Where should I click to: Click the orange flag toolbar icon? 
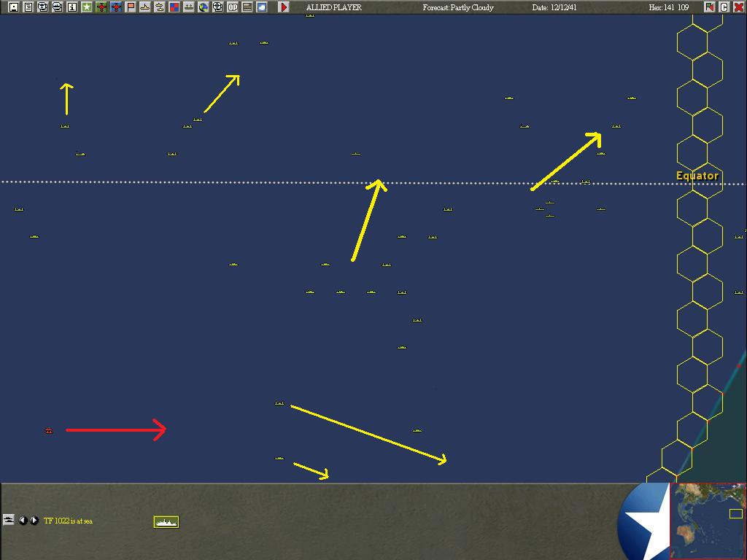[x=131, y=7]
